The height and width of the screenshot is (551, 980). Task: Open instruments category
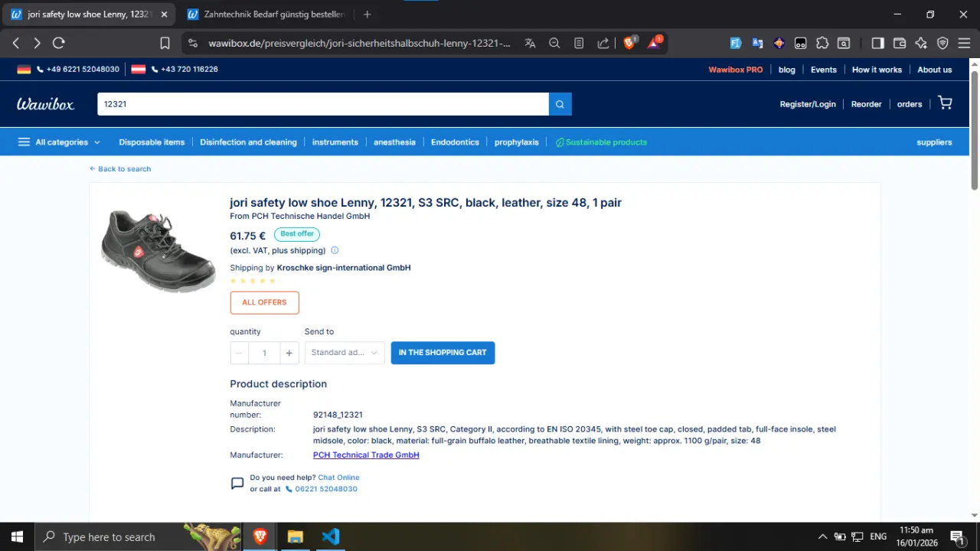pos(335,142)
